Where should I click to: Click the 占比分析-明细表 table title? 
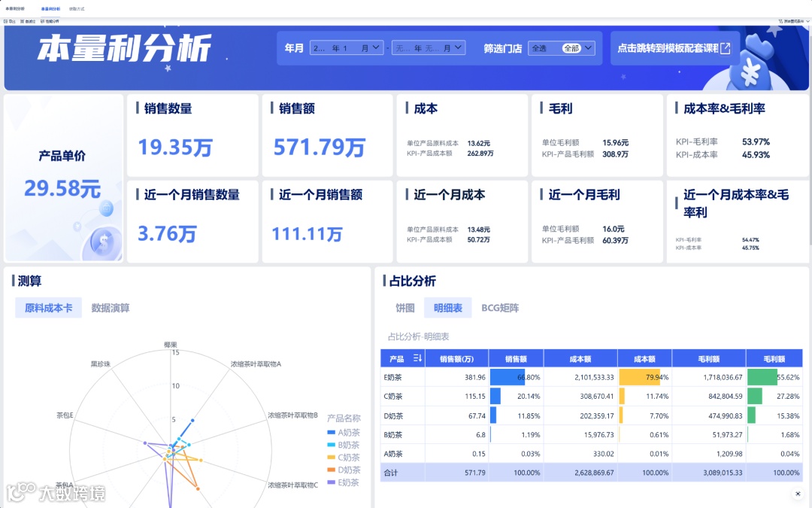point(419,336)
